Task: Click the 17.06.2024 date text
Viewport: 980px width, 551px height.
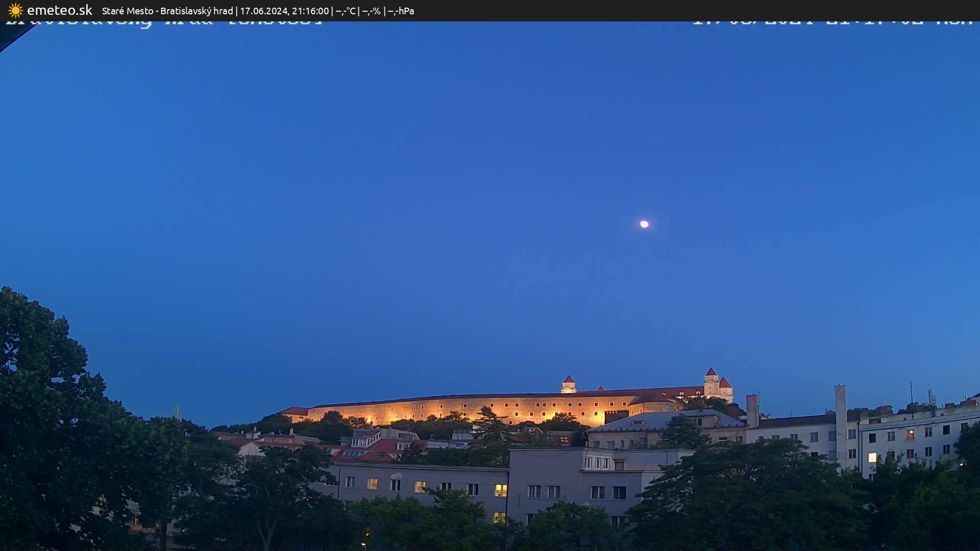Action: coord(263,10)
